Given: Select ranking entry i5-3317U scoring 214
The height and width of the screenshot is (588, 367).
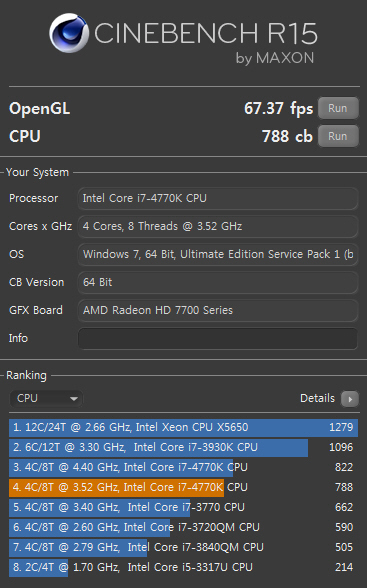Looking at the screenshot, I should point(183,567).
